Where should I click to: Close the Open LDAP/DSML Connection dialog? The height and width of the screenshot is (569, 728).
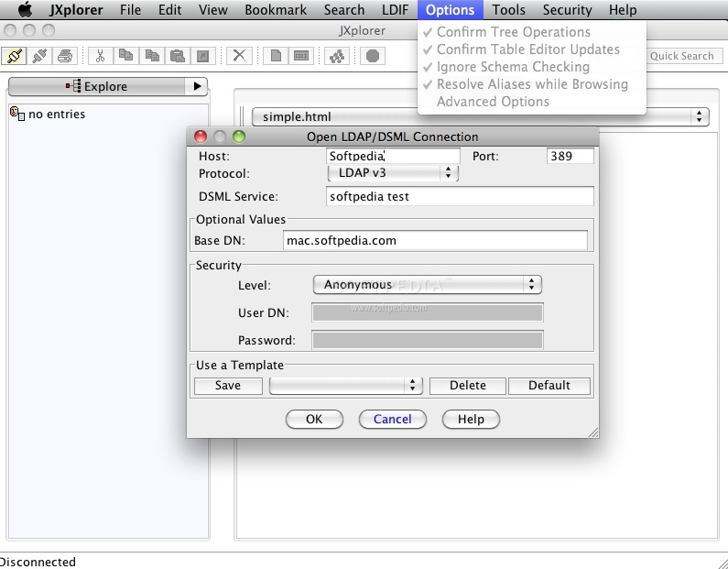pos(201,137)
